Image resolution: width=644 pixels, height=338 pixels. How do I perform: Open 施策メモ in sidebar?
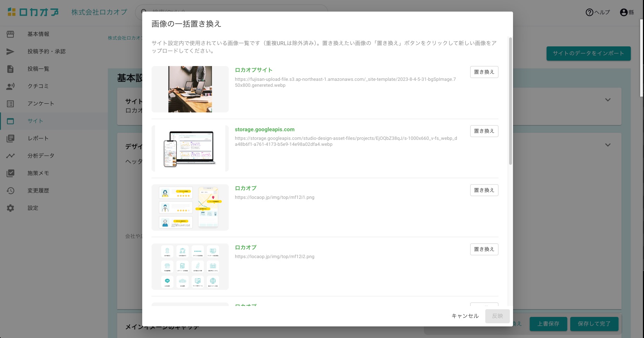(54, 173)
